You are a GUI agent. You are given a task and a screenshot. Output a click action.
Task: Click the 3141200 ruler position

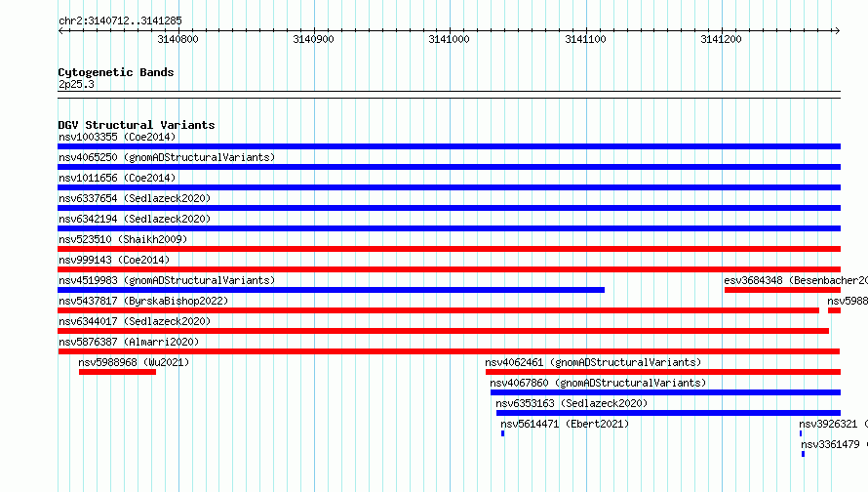tap(721, 39)
